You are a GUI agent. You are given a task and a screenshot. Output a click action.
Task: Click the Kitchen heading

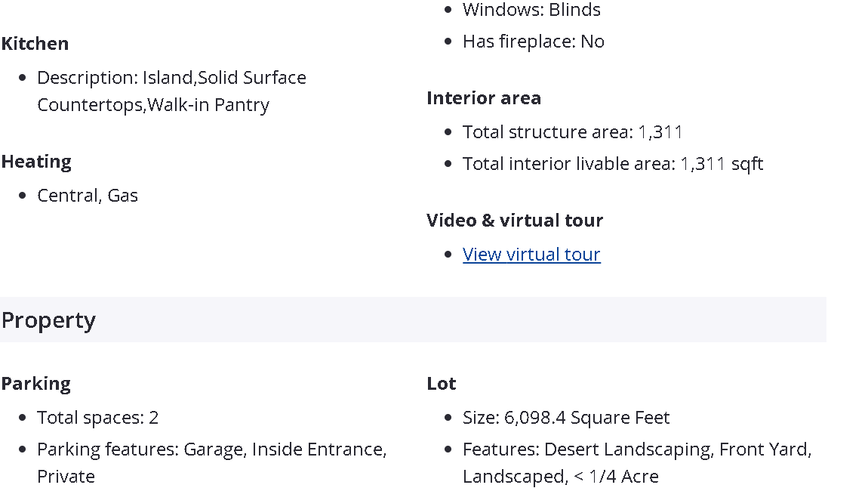tap(35, 44)
